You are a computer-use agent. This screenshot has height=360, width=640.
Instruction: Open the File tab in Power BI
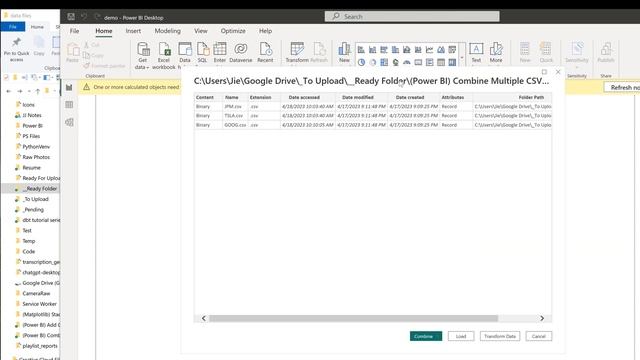coord(74,31)
